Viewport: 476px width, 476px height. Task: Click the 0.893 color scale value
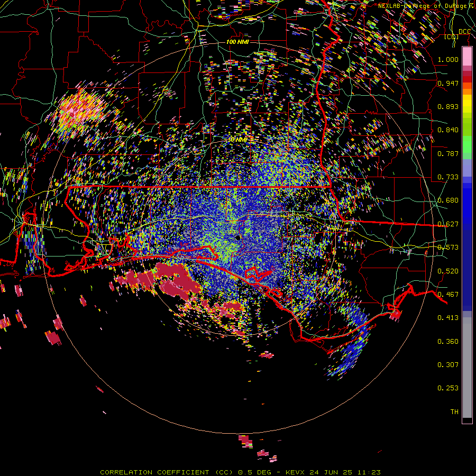coord(448,106)
